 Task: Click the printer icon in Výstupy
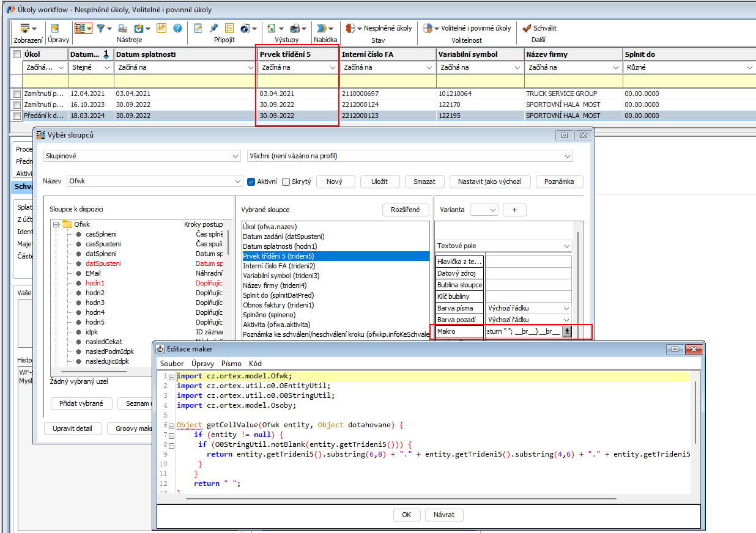295,28
